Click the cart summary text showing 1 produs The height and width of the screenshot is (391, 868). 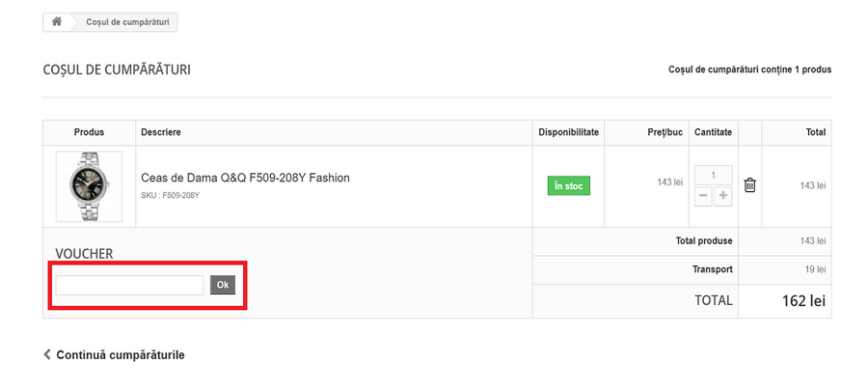(749, 70)
